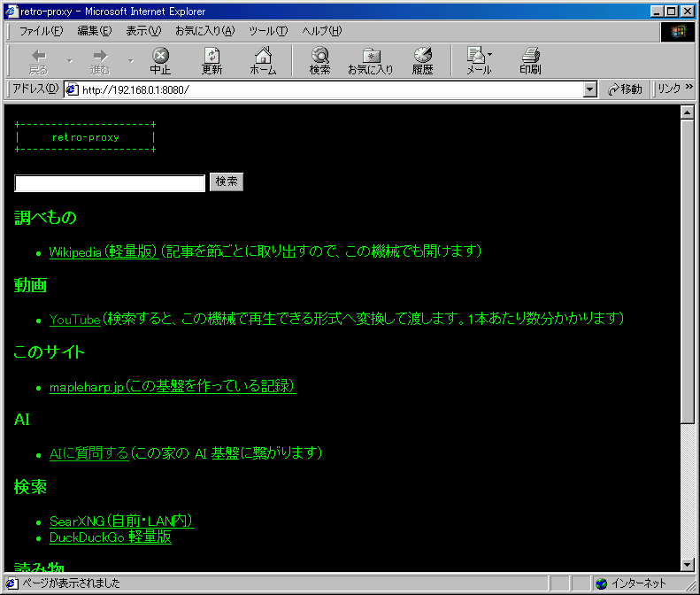The height and width of the screenshot is (595, 700).
Task: Go to Home (ホーム) icon
Action: coord(263,60)
